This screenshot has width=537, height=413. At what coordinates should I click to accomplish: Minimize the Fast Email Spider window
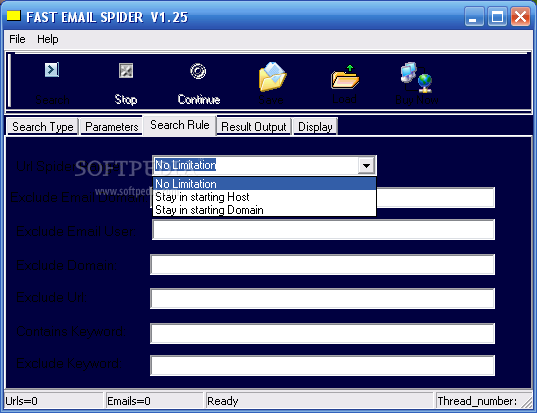coord(474,16)
